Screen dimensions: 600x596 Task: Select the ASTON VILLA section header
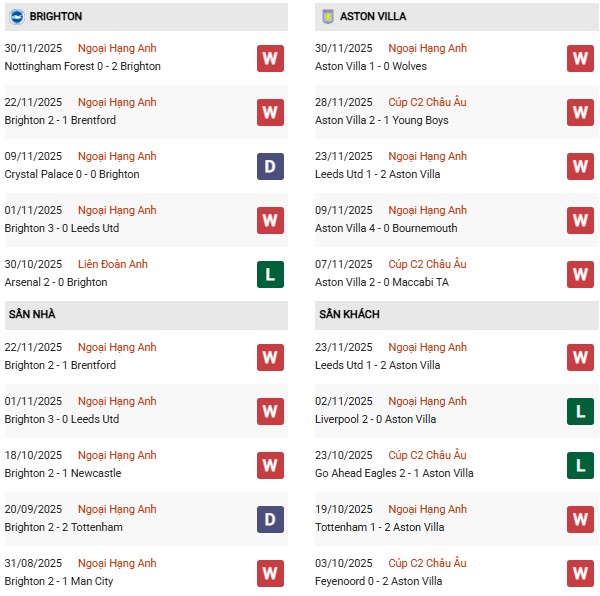(x=372, y=16)
